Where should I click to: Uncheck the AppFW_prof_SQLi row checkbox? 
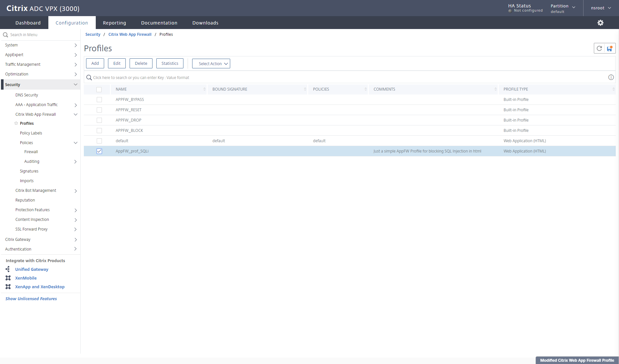(x=99, y=151)
